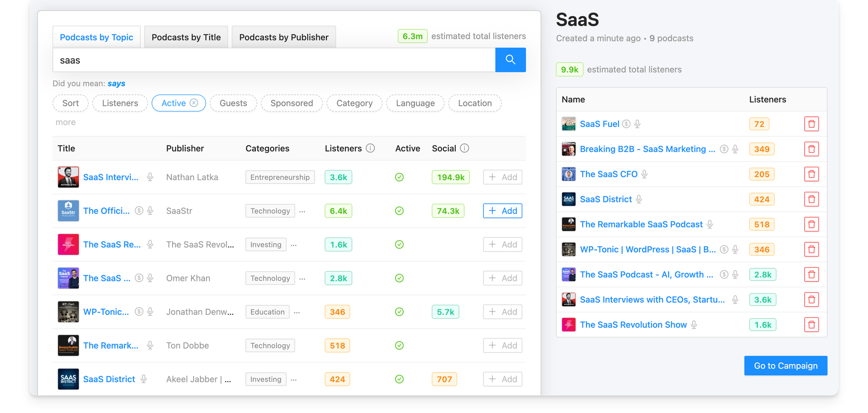Click the Listeners column info icon
The height and width of the screenshot is (413, 868).
[370, 149]
